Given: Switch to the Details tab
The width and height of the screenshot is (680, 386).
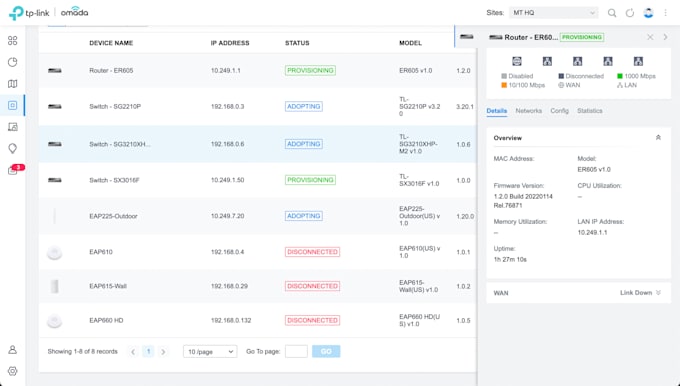Looking at the screenshot, I should click(497, 111).
